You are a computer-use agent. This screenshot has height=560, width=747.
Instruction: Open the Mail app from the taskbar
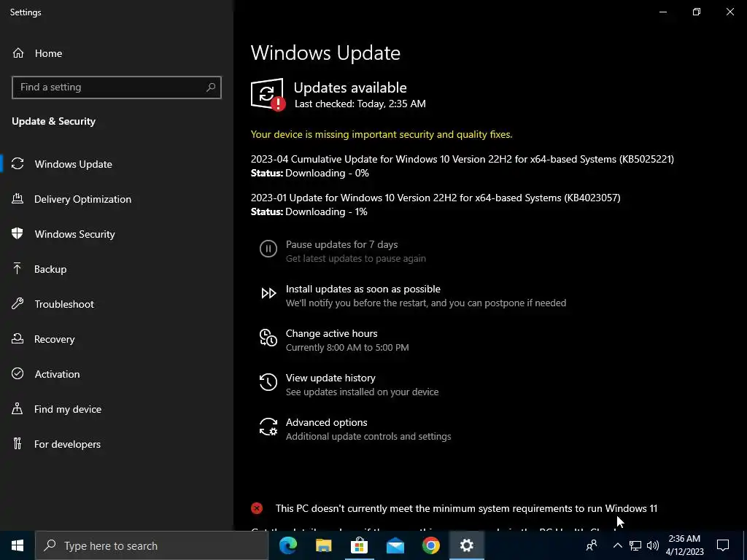tap(395, 545)
